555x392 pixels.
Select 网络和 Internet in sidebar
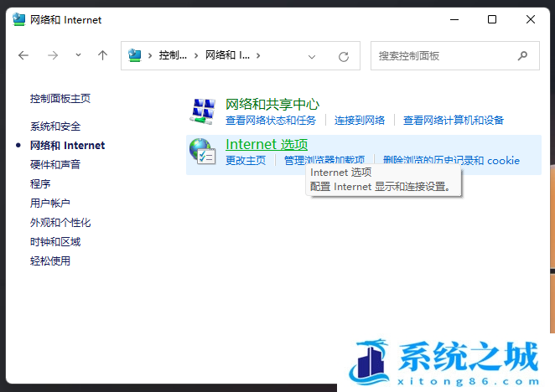point(67,146)
